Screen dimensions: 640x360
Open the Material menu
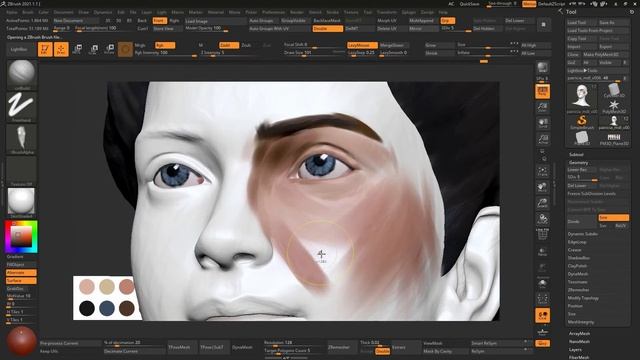[x=216, y=12]
